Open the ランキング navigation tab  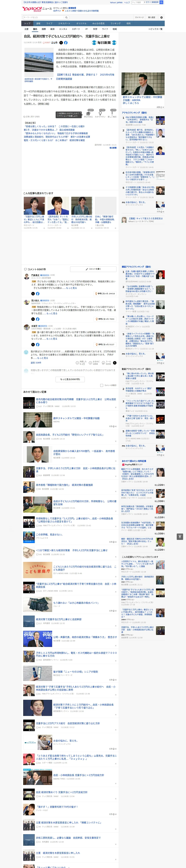click(x=115, y=23)
